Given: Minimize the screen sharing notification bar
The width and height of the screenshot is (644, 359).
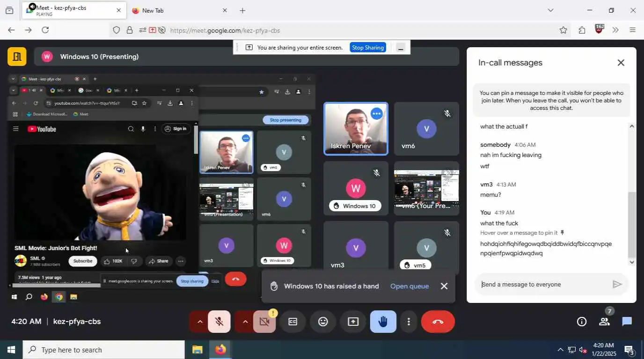Looking at the screenshot, I should tap(401, 47).
